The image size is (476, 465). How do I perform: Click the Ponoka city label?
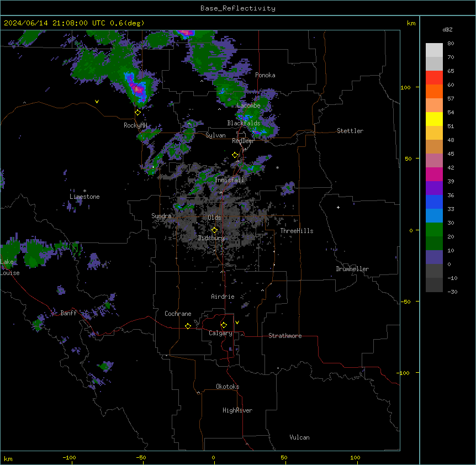[265, 75]
